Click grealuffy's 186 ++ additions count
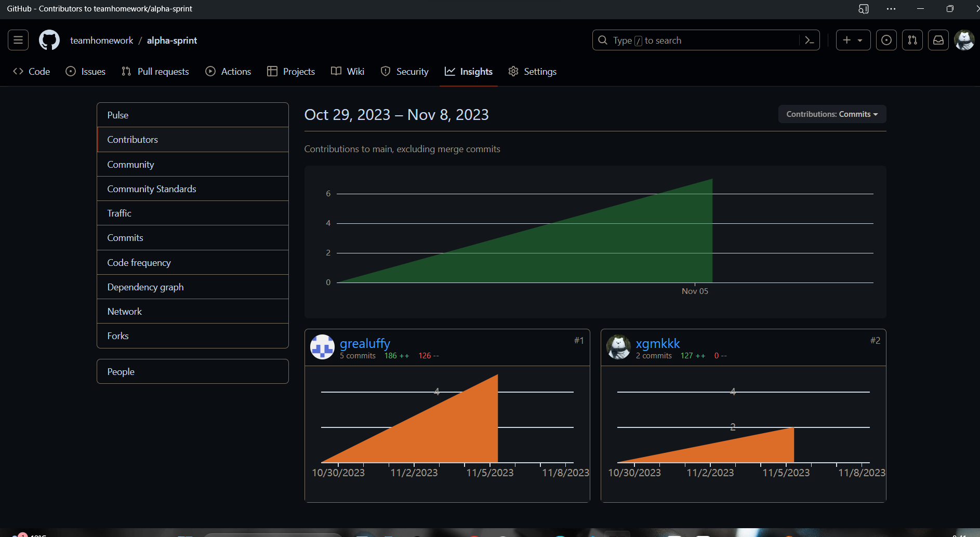 [x=396, y=356]
